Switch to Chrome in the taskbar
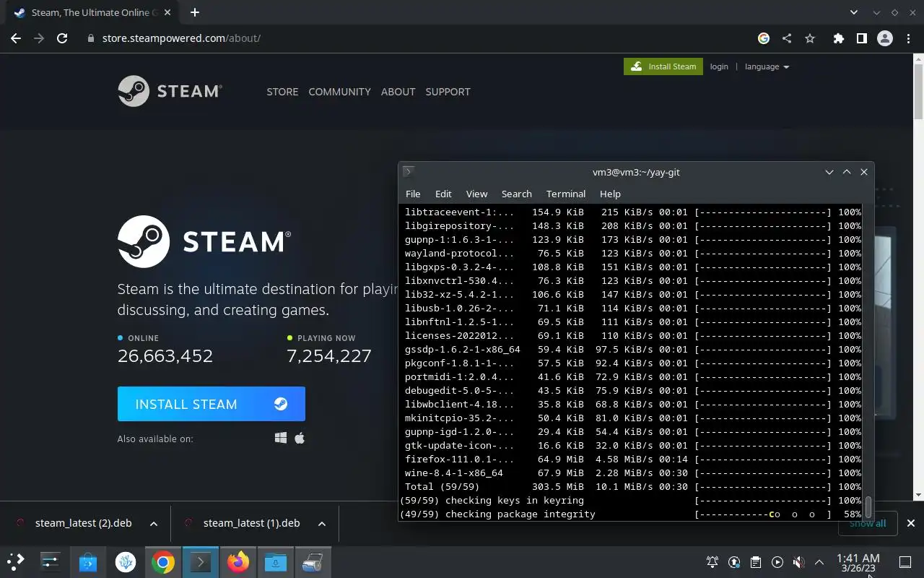Screen dimensions: 924x578 point(163,561)
